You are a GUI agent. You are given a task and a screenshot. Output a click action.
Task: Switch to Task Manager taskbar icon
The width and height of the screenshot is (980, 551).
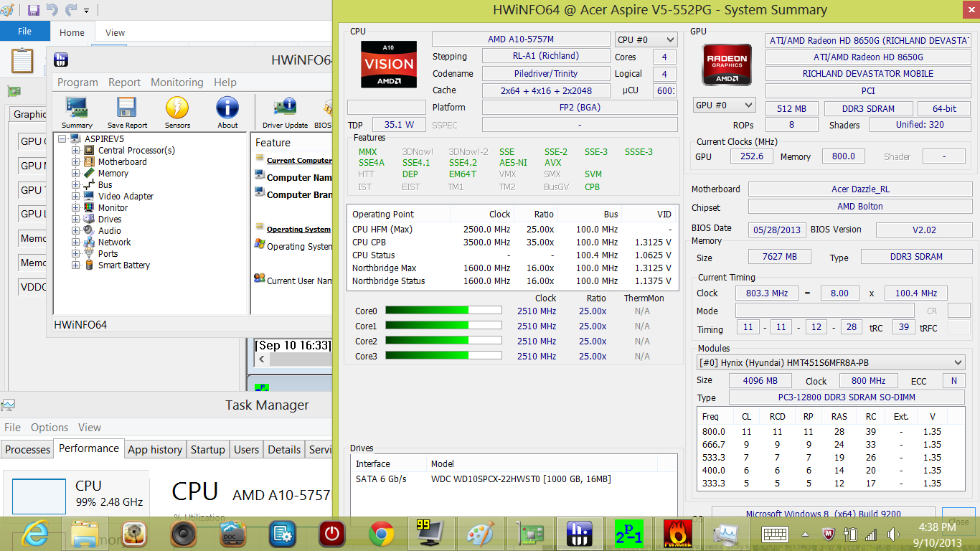pos(727,534)
